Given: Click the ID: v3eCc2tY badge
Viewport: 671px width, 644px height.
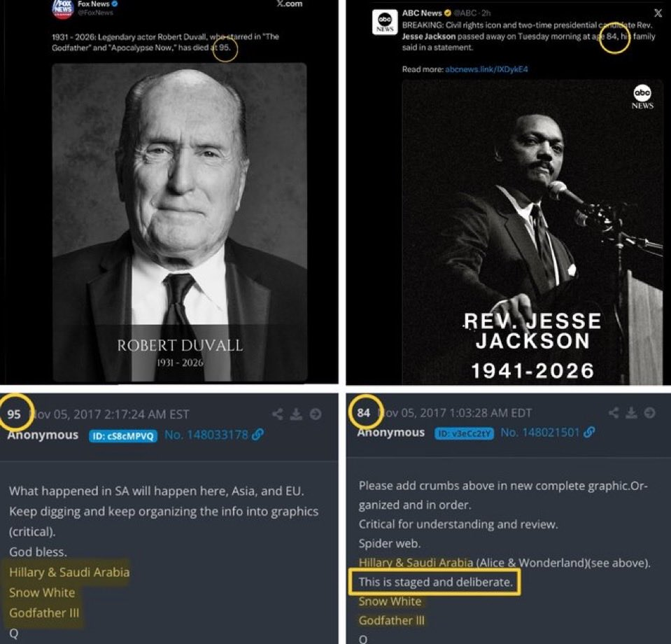Looking at the screenshot, I should click(x=464, y=433).
